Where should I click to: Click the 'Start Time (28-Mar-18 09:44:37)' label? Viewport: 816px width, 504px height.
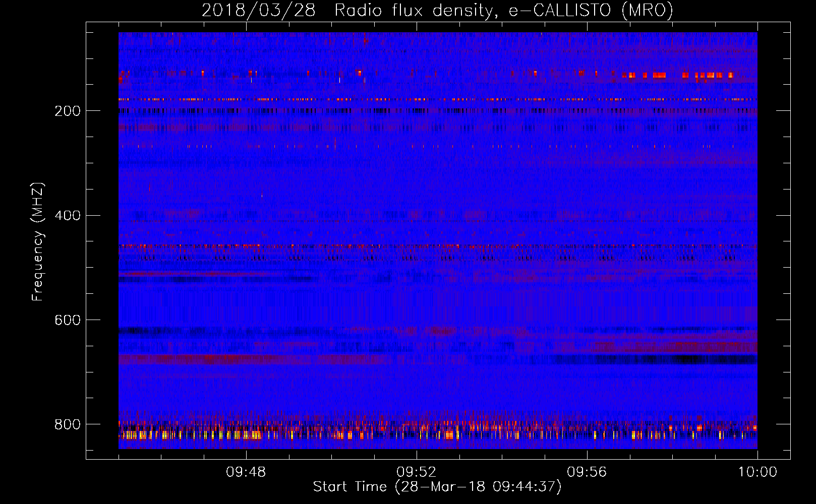[437, 487]
